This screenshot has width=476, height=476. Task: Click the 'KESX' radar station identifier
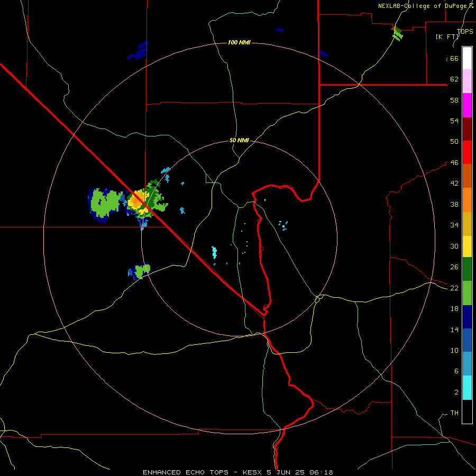click(x=252, y=472)
